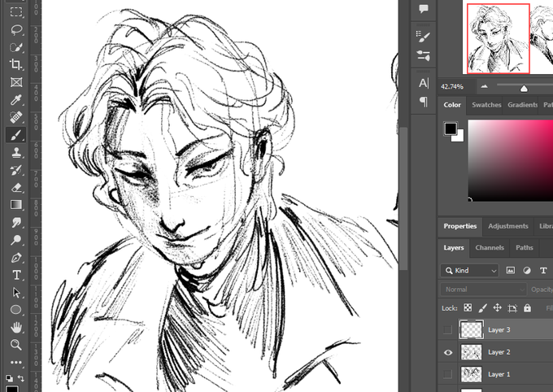The width and height of the screenshot is (553, 392).
Task: Select the Spot Healing Brush tool
Action: click(16, 117)
